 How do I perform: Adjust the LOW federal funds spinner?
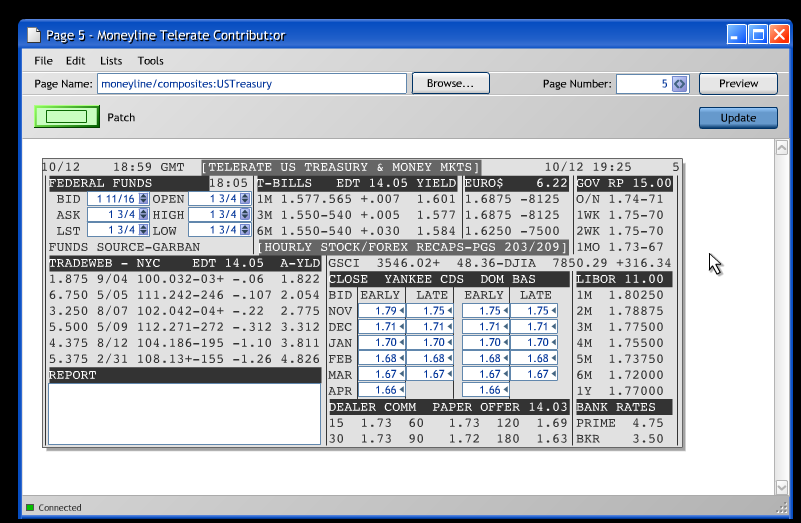[x=245, y=230]
